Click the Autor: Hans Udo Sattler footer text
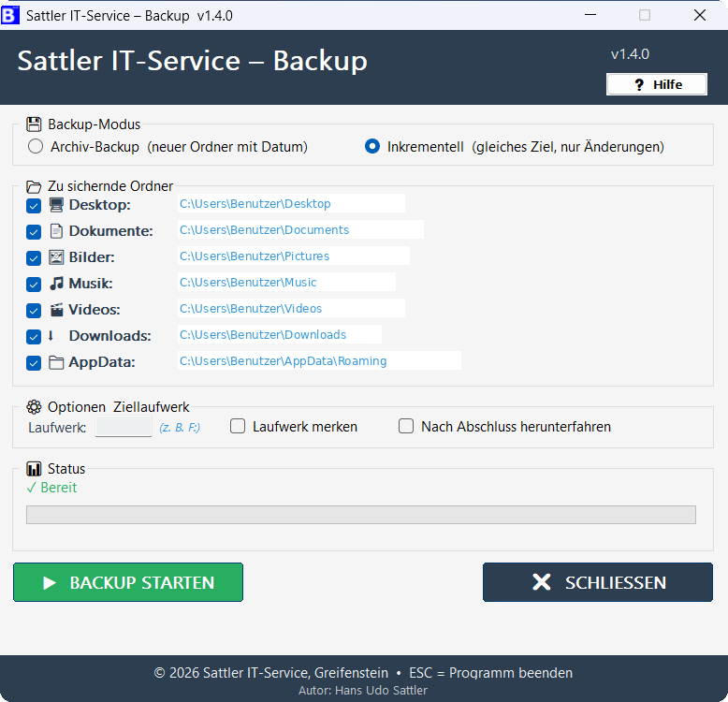The height and width of the screenshot is (702, 728). 363,691
